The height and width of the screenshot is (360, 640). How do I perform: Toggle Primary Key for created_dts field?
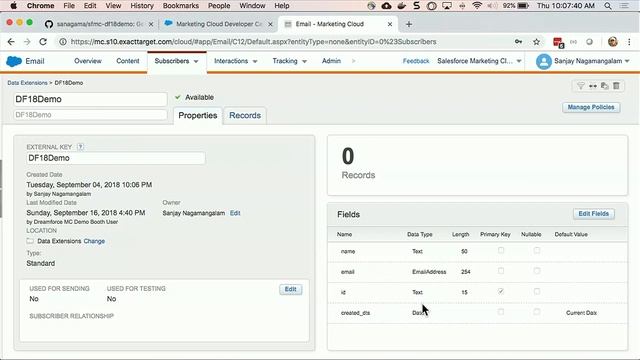501,312
